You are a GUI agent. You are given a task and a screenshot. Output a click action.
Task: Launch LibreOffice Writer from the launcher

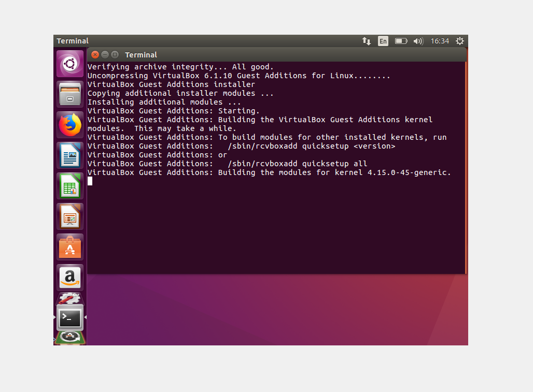[x=70, y=155]
